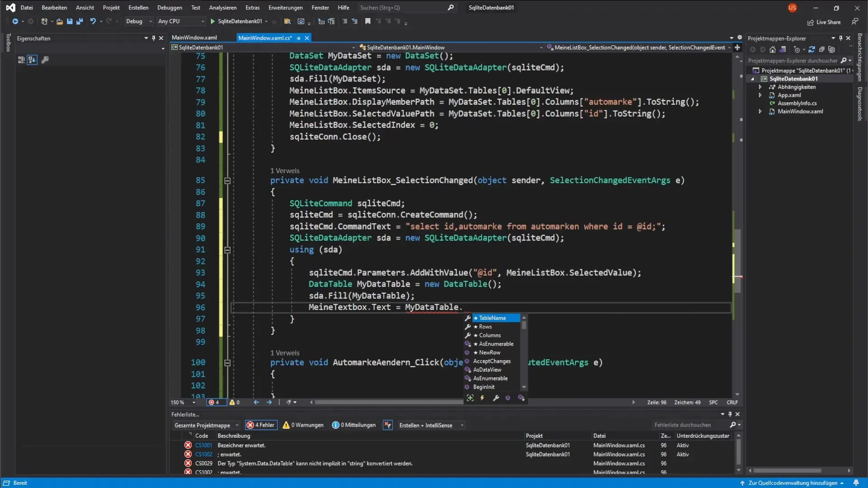This screenshot has height=488, width=868.
Task: Toggle pin on MainWindow.xaml.cs tab
Action: 298,38
